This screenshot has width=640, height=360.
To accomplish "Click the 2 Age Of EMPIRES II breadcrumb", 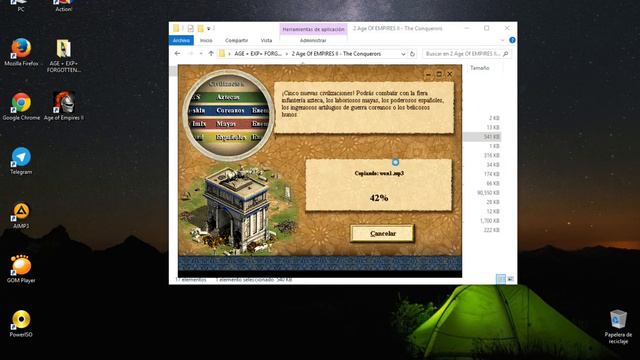I will pos(336,54).
